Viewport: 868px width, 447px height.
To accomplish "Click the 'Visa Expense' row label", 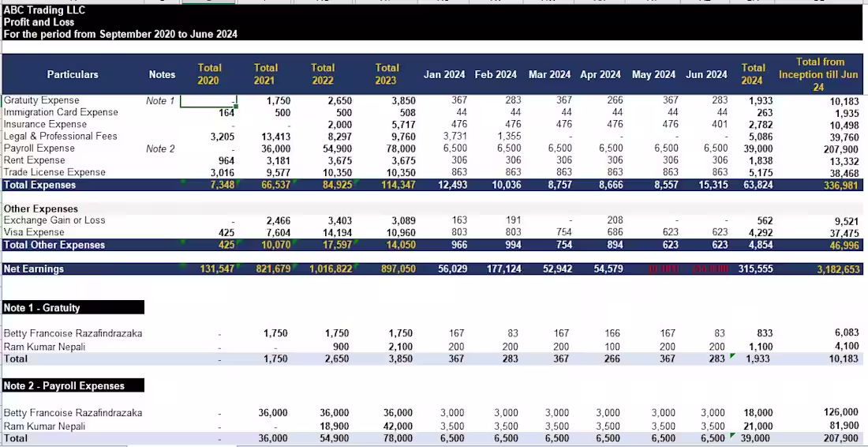I will pos(34,232).
